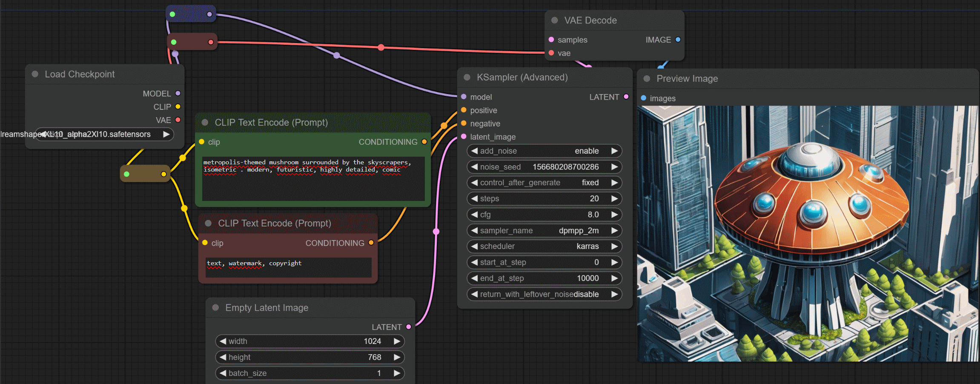Collapse the VAE Decode node dot

[555, 20]
